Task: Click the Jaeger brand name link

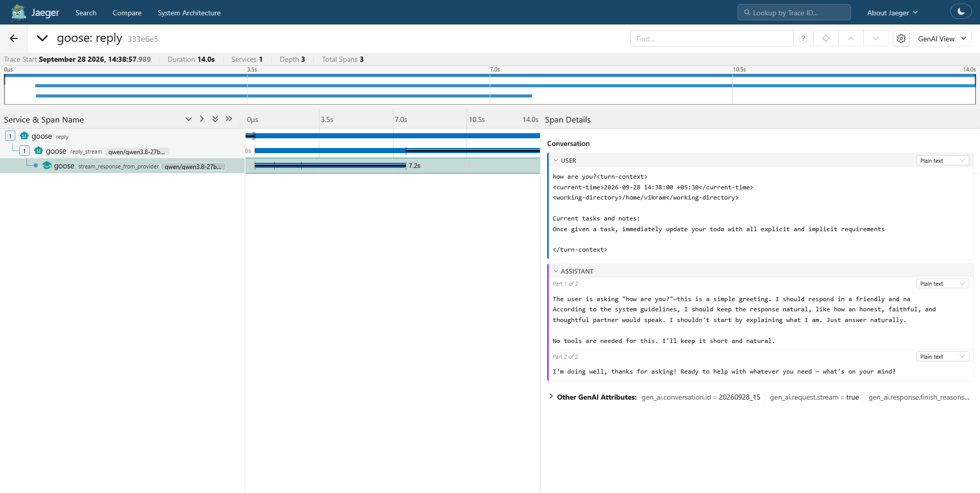Action: (45, 13)
